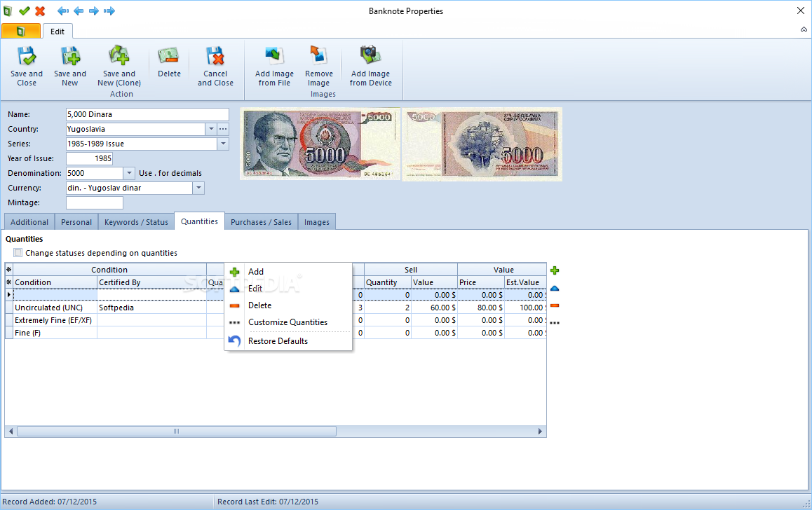Go to previous record arrow icon

(x=79, y=11)
